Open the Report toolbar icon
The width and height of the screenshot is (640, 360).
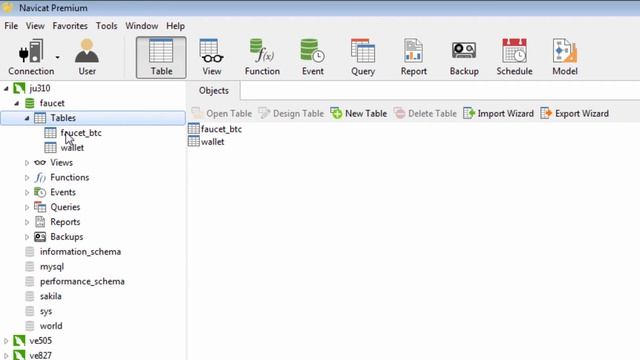point(413,57)
